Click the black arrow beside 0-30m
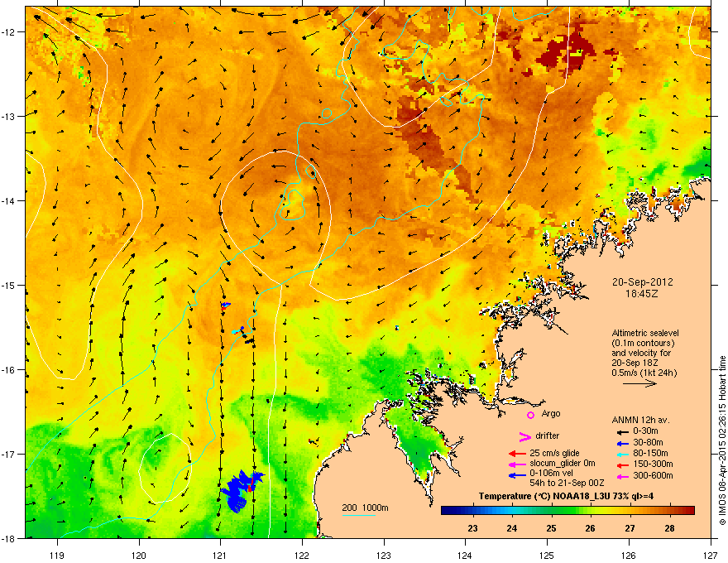 point(621,432)
